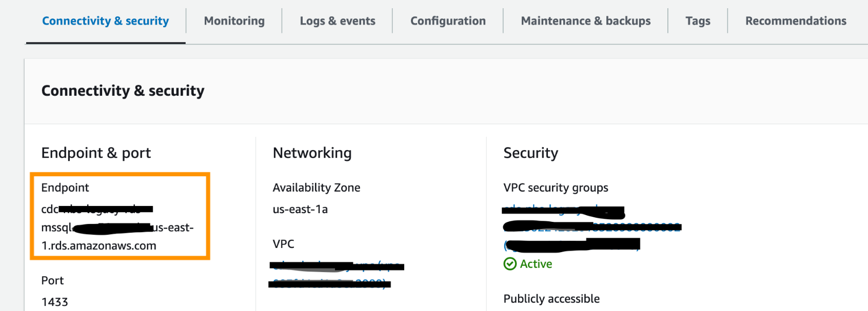Click the green Active status checkmark icon
The height and width of the screenshot is (311, 868).
(510, 264)
